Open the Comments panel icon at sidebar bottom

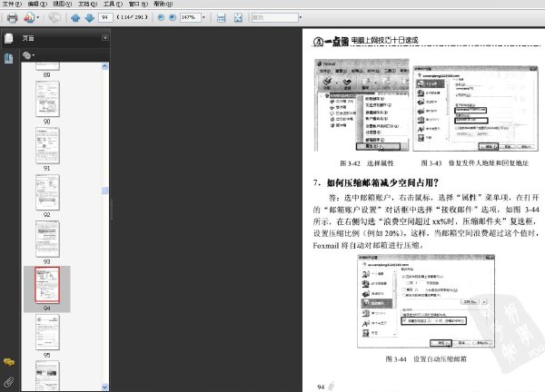tap(9, 362)
